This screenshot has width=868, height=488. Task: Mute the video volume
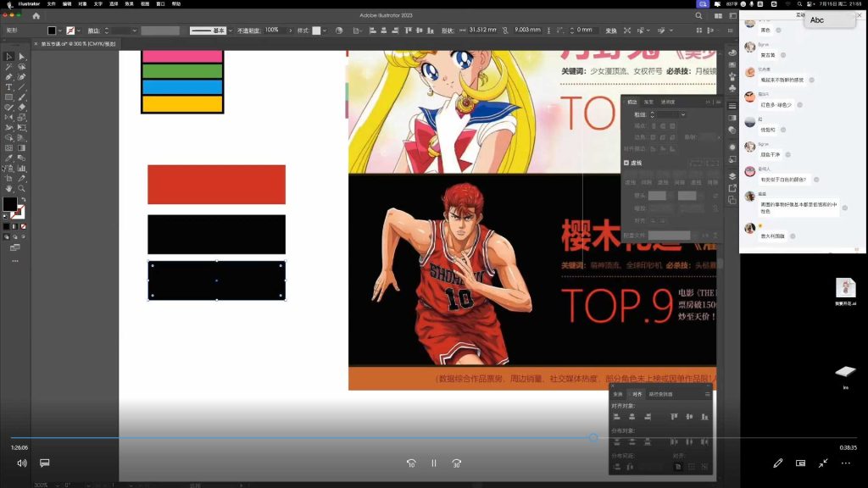(21, 463)
